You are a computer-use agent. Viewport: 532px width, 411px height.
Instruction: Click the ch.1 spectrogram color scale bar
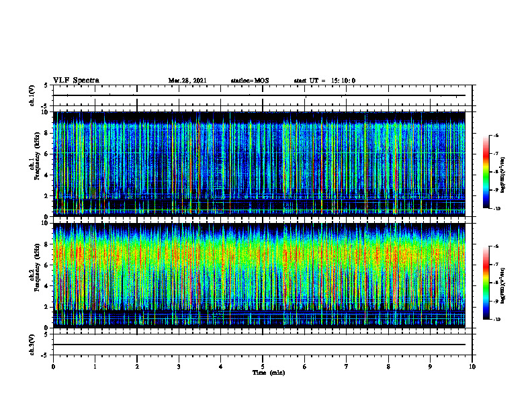tap(486, 172)
